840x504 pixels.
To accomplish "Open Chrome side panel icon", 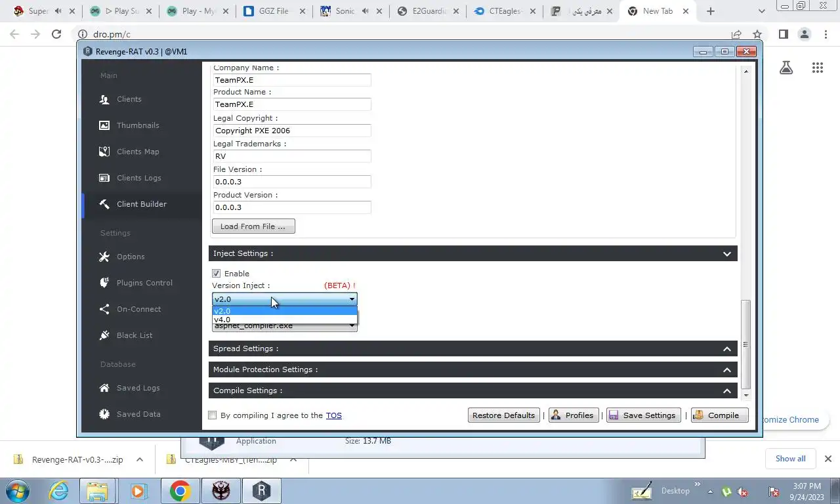I will coord(783,34).
